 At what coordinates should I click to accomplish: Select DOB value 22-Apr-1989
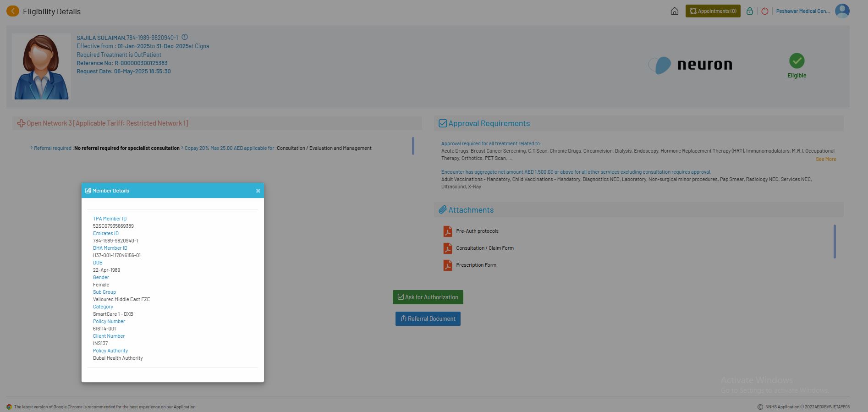[x=107, y=270]
